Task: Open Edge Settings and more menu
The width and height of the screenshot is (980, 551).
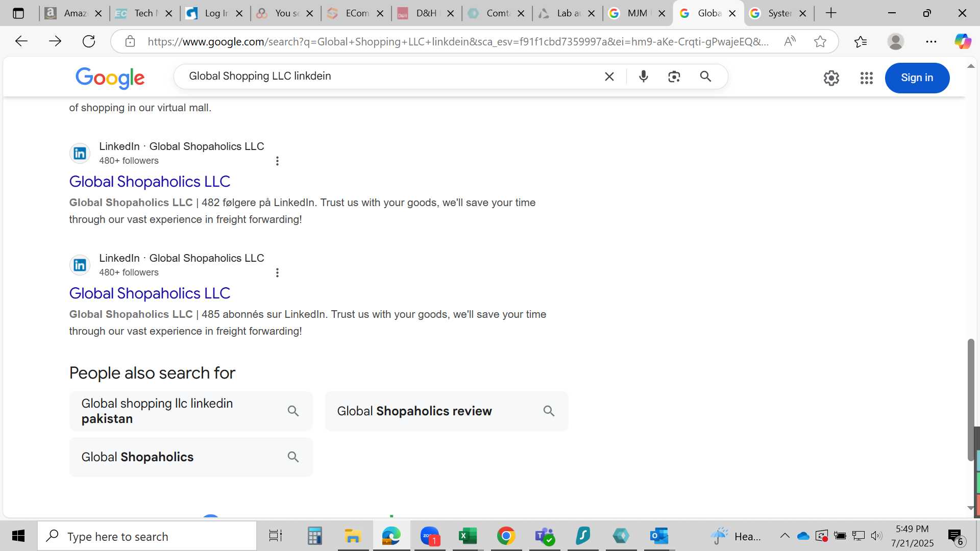Action: click(931, 41)
